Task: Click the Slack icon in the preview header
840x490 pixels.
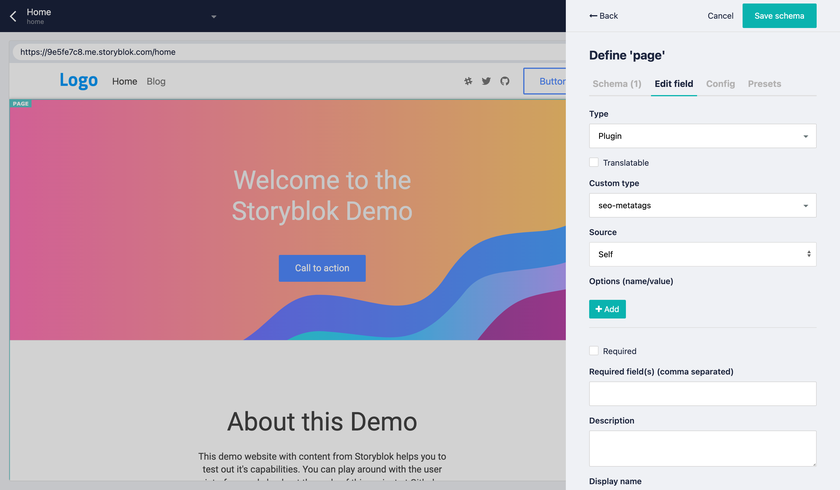Action: [468, 81]
